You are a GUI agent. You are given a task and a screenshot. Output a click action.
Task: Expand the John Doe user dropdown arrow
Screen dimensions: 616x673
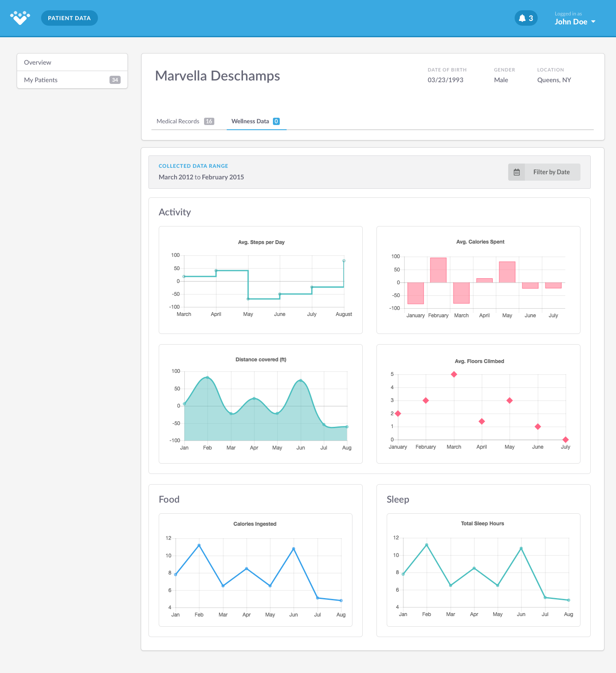point(593,22)
